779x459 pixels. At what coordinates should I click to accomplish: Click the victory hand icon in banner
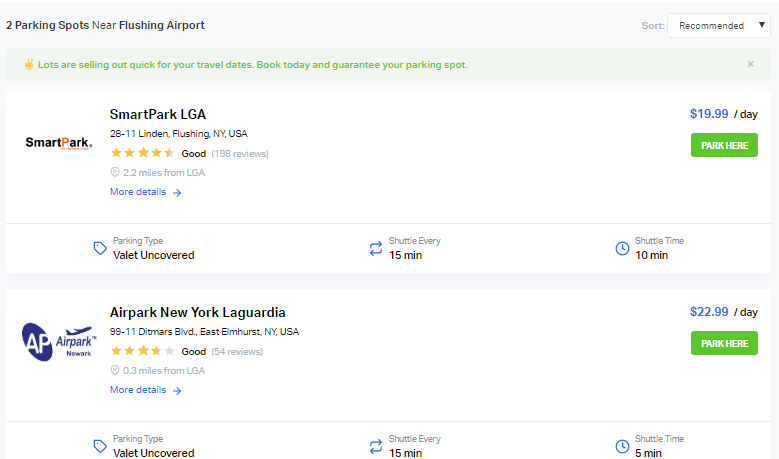click(x=29, y=64)
